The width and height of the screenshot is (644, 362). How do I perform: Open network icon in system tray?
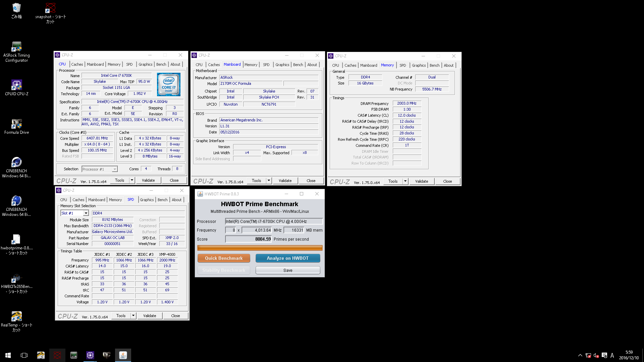pyautogui.click(x=588, y=355)
